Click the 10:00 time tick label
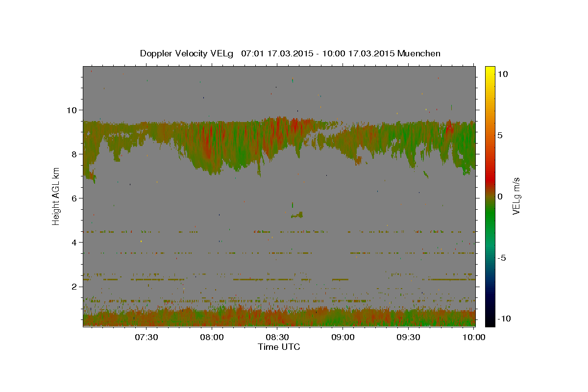This screenshot has height=392, width=588. point(474,337)
